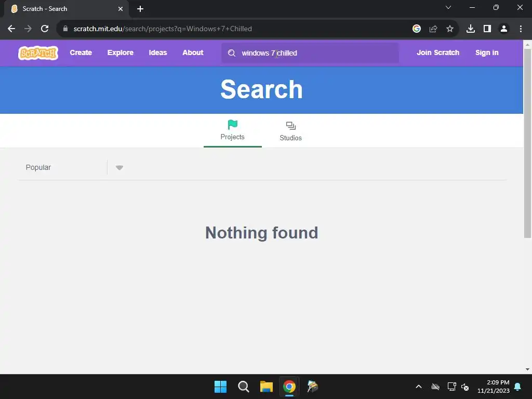Click the muted volume tray icon
Screen dimensions: 532x399
tap(465, 387)
